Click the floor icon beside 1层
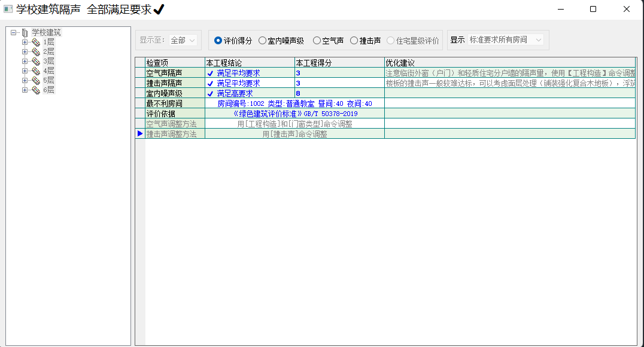The image size is (644, 347). (x=35, y=42)
